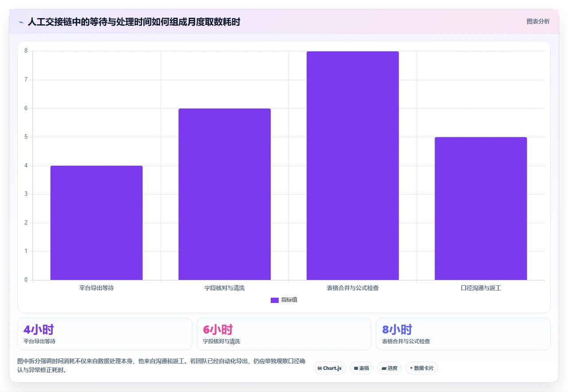Select the 表格合并与公式检查 bar in chart

(353, 166)
